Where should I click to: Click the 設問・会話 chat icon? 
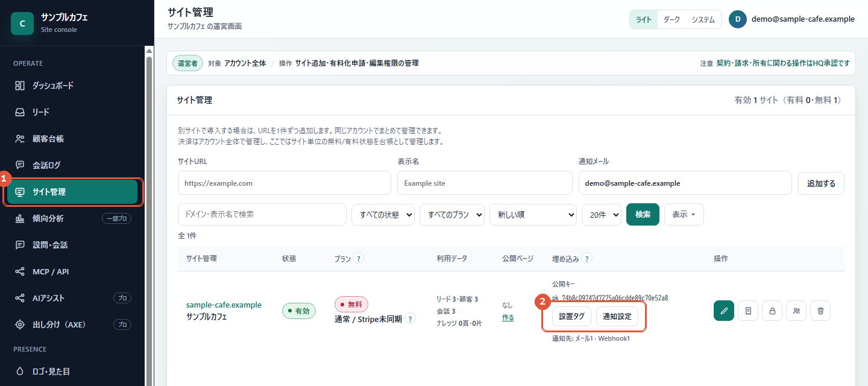click(x=20, y=245)
